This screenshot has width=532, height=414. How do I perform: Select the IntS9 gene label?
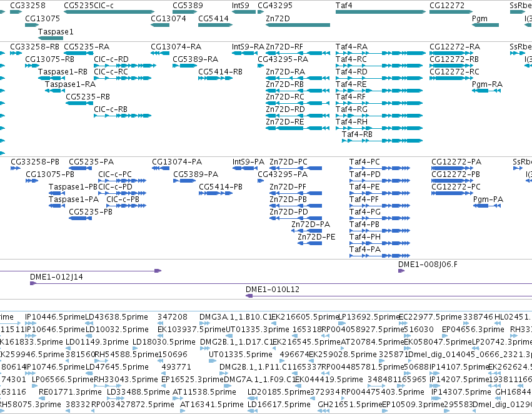[x=241, y=6]
